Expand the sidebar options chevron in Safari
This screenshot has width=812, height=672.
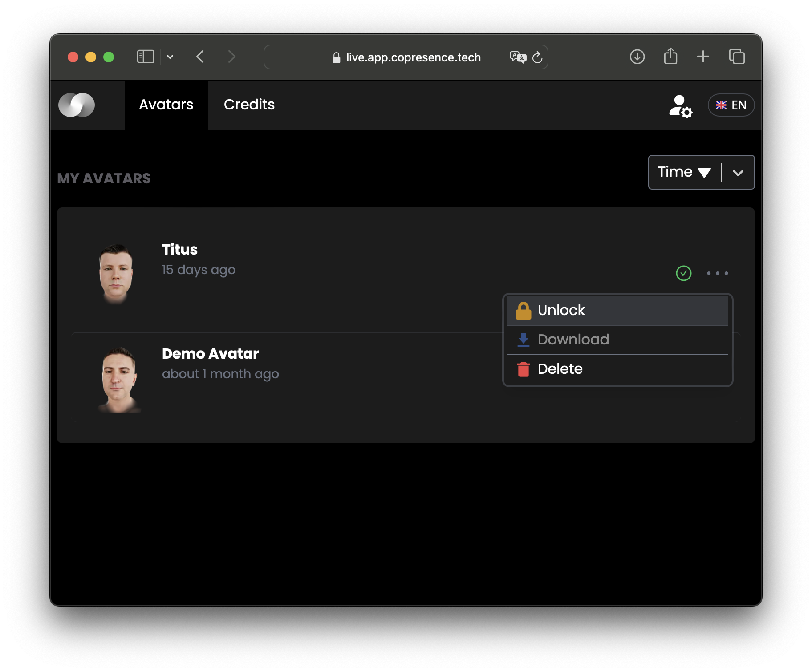170,57
